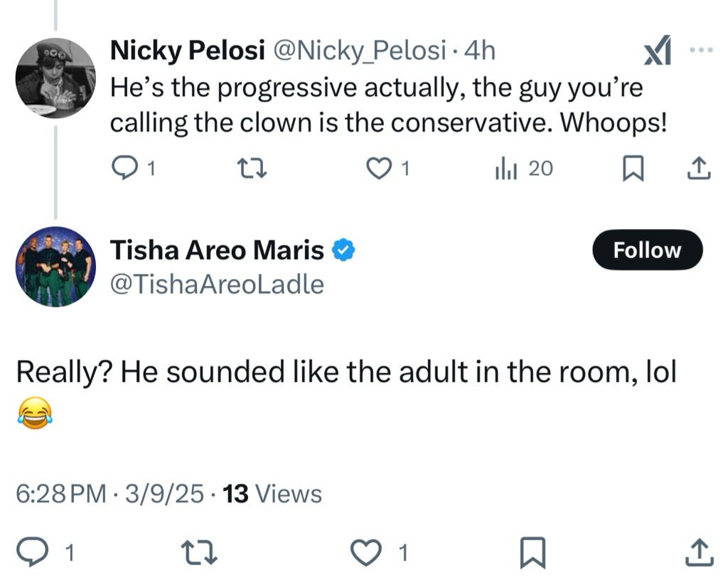
Task: Open the Nicky Pelosi display name
Action: (x=188, y=50)
